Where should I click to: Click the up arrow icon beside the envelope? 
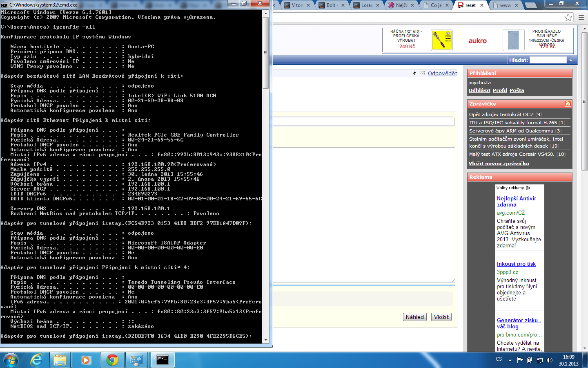pos(414,74)
